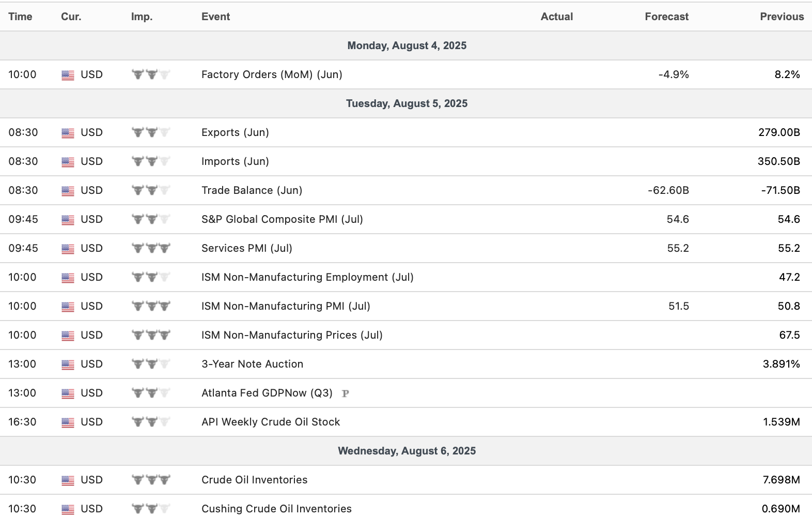Click US flag icon in Trade Balance row
This screenshot has width=812, height=517.
[68, 191]
